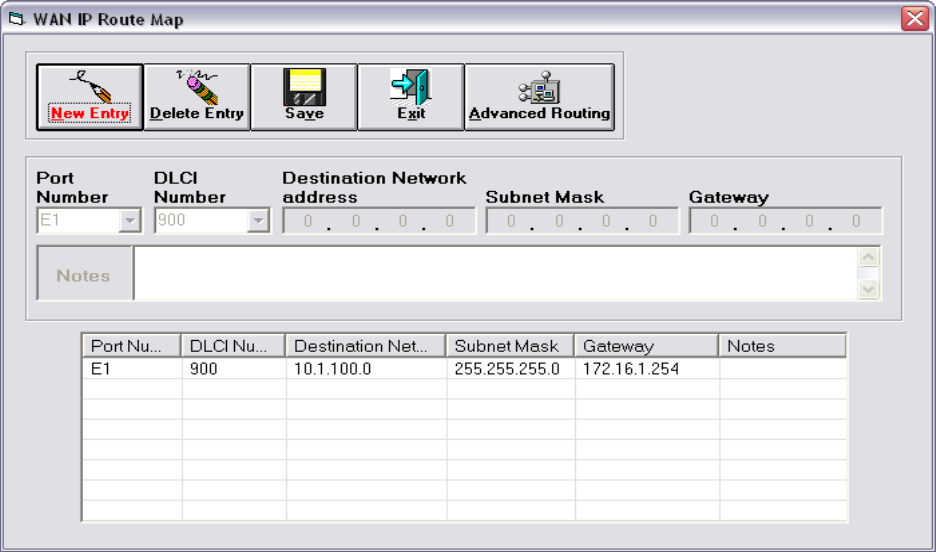
Task: Open Advanced Routing network icon
Action: (x=539, y=87)
